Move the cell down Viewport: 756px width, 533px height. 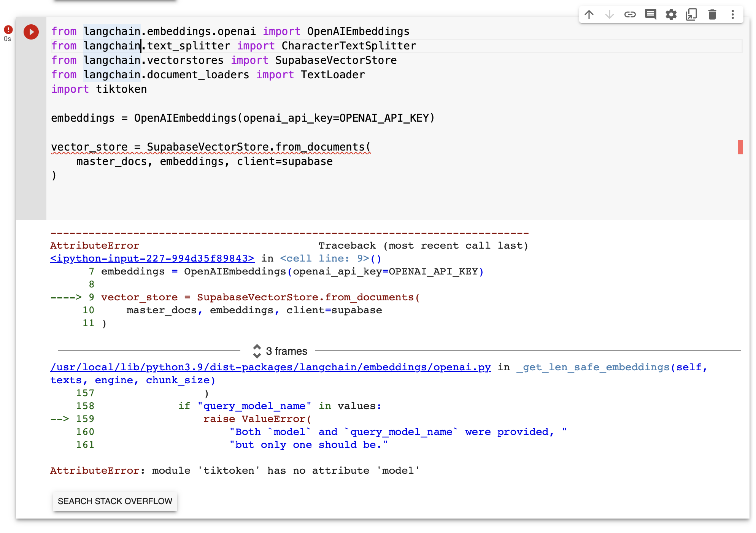pos(610,14)
